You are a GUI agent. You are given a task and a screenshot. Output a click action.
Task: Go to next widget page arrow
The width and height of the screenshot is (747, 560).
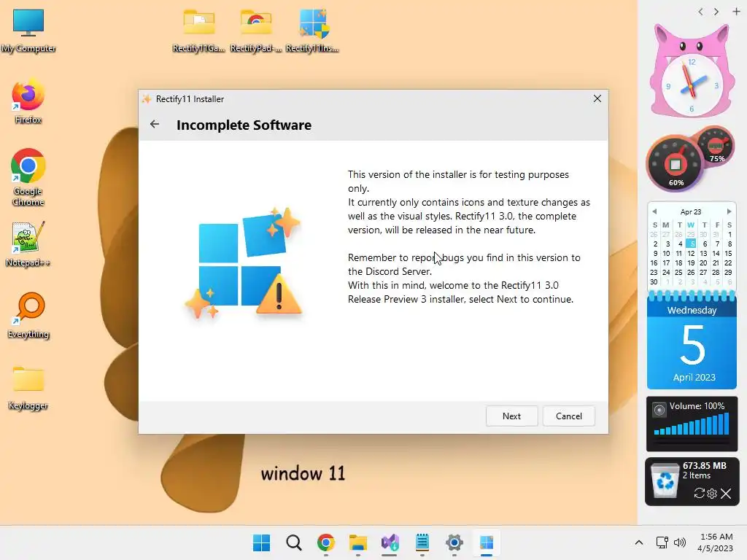(716, 12)
